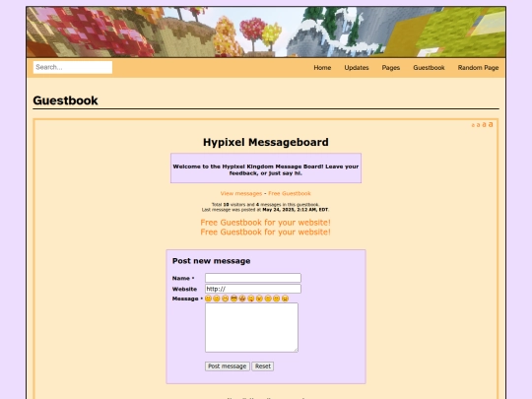Viewport: 532px width, 399px height.
Task: Insert the first smiley emoticon after Message label
Action: point(208,299)
